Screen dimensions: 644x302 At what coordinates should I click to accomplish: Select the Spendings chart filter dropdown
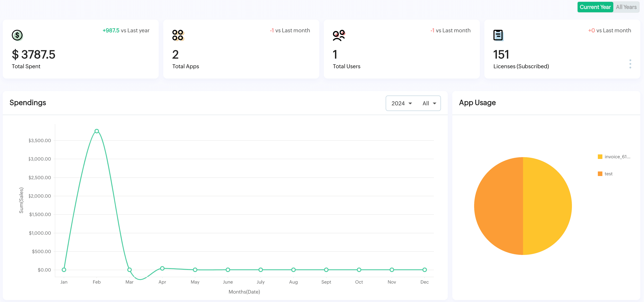tap(429, 103)
